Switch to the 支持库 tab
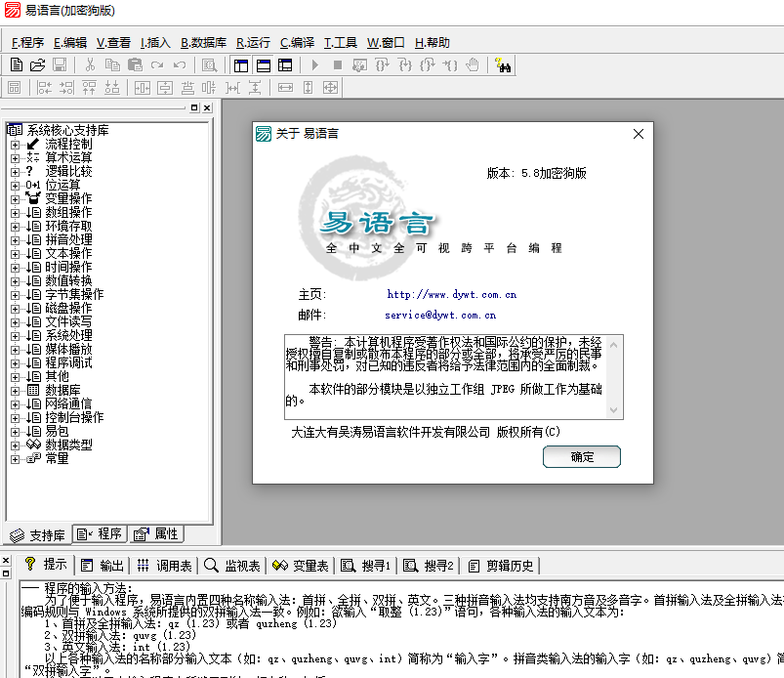 [37, 535]
